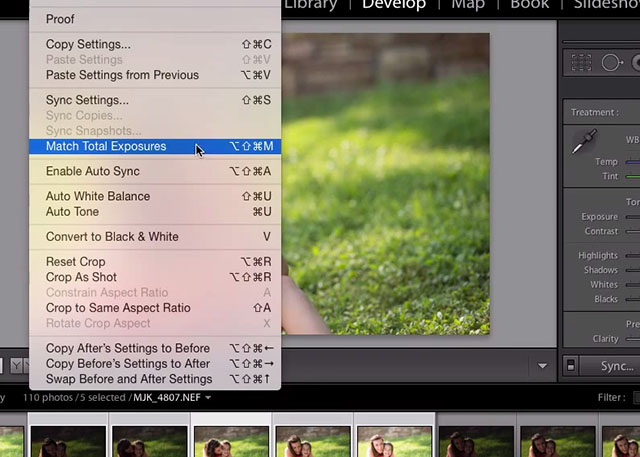Switch to the Library module
The width and height of the screenshot is (640, 457).
311,5
